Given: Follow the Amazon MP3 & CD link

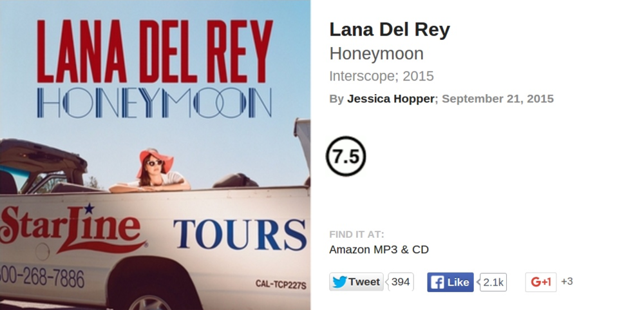Looking at the screenshot, I should tap(379, 249).
